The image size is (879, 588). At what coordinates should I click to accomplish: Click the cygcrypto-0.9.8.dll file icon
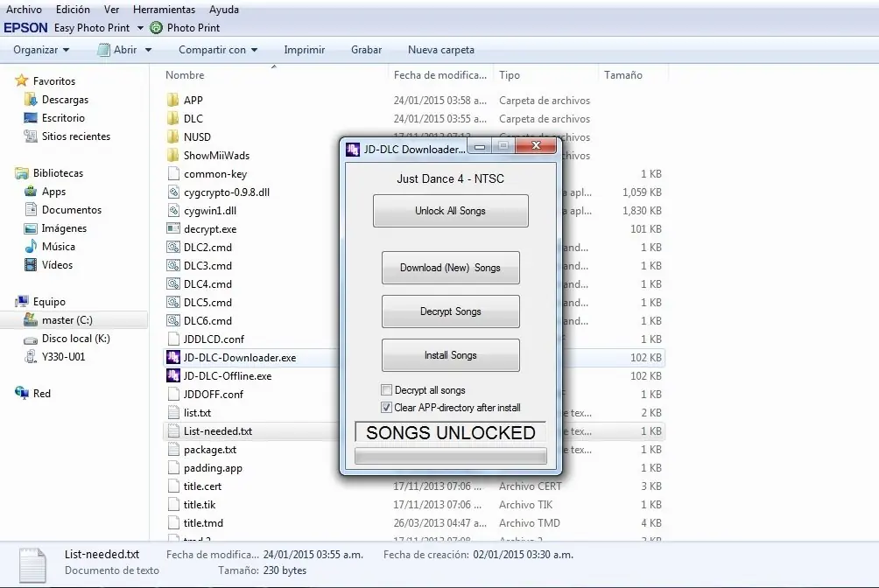[173, 192]
